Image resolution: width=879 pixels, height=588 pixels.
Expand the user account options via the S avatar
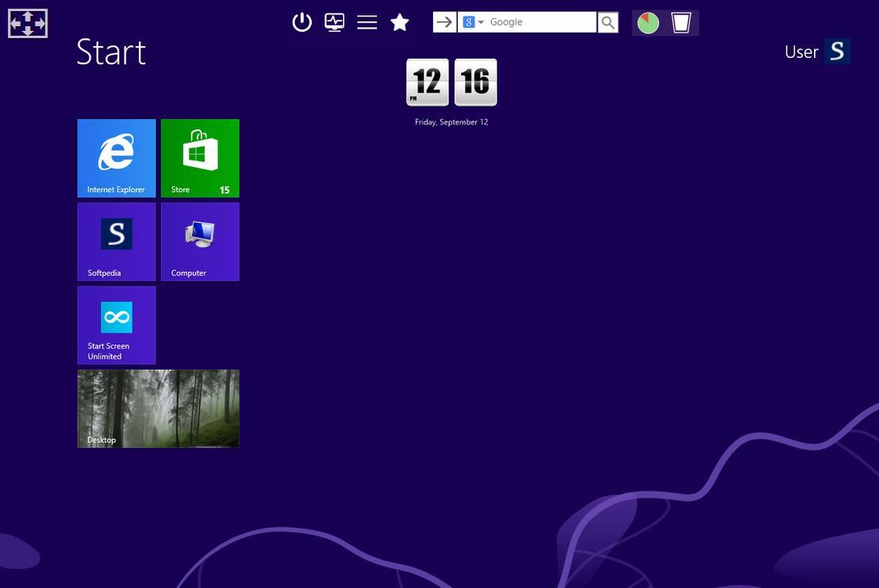[x=838, y=51]
